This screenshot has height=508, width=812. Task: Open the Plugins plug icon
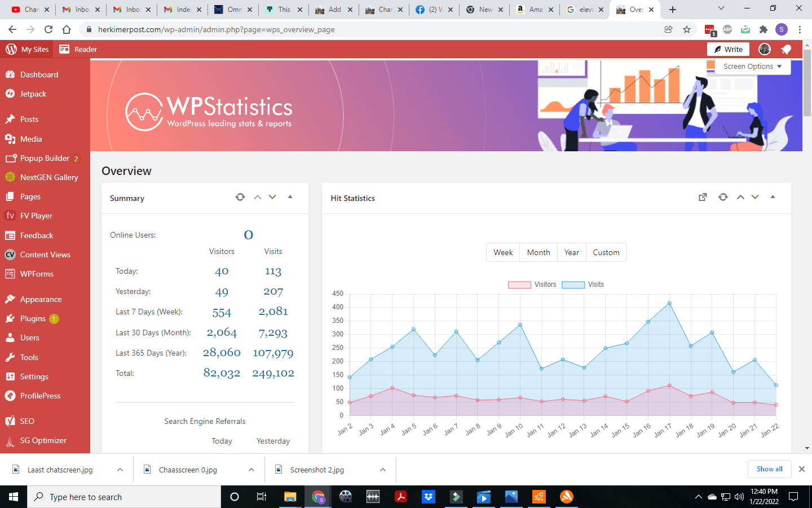point(10,318)
